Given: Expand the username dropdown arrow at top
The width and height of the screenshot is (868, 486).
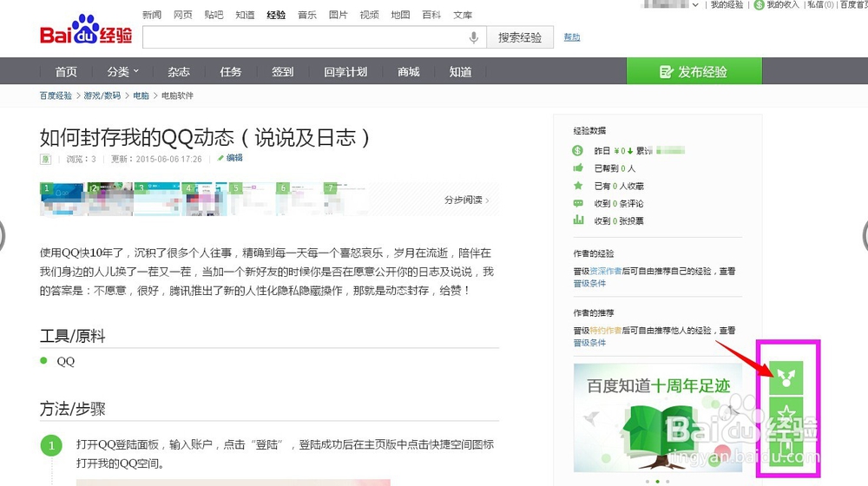Looking at the screenshot, I should click(695, 5).
